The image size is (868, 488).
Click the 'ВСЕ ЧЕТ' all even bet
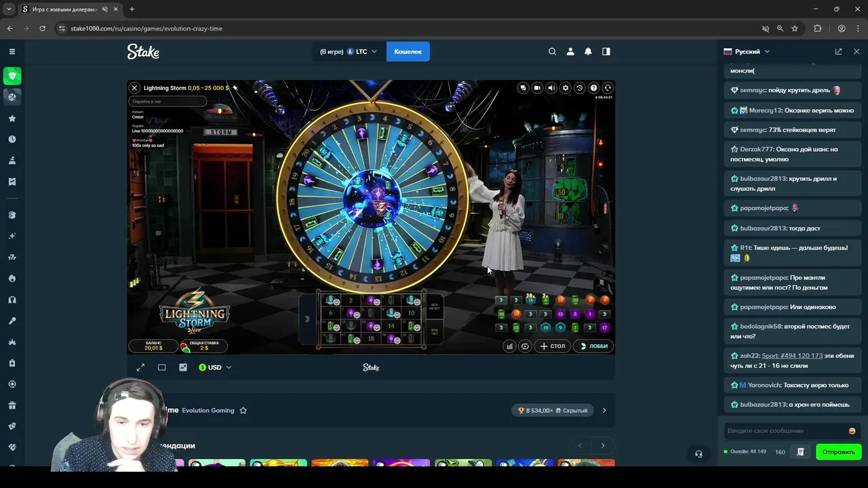(x=435, y=331)
